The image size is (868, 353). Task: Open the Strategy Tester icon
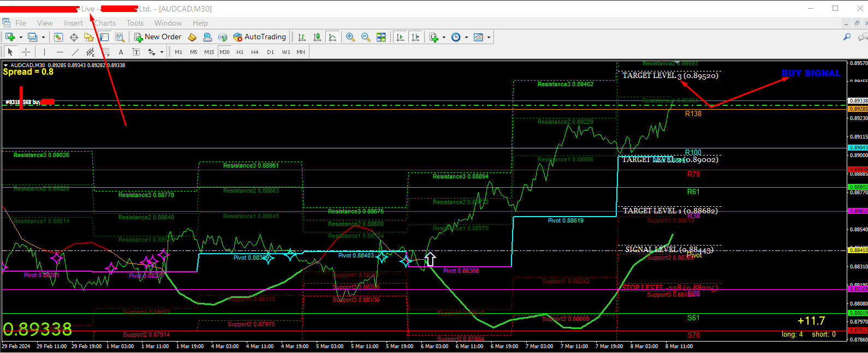pos(120,37)
